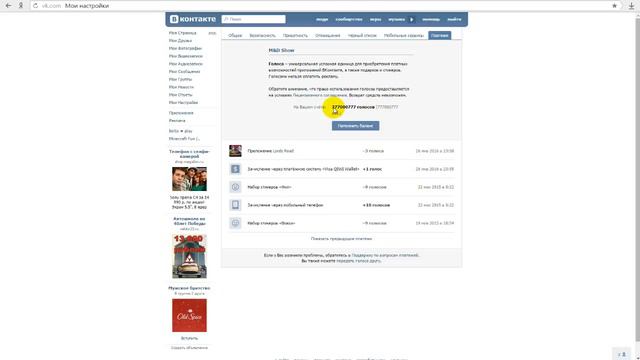Click Показать предыдущие платежи link
Screen dimensions: 640x360
point(341,239)
